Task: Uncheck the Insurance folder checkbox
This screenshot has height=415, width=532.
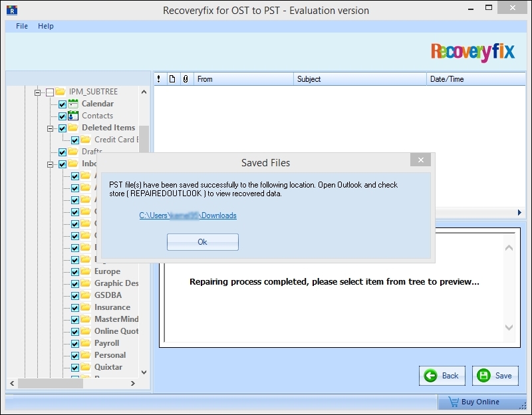Action: point(75,308)
